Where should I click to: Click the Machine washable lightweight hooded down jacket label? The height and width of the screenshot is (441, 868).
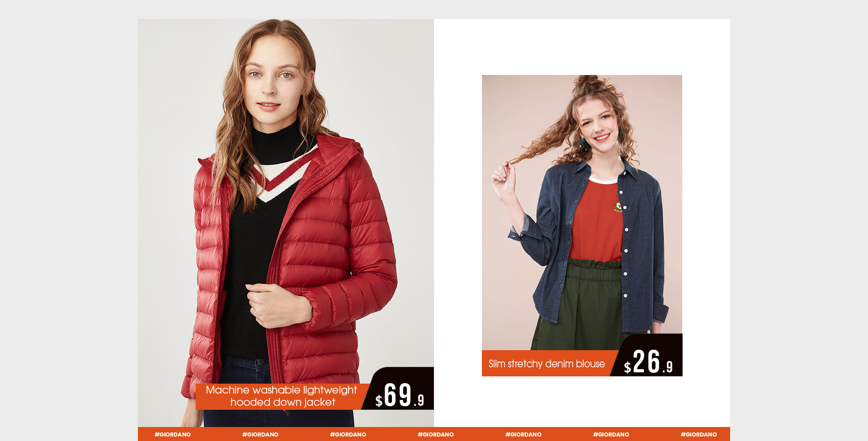(x=282, y=396)
